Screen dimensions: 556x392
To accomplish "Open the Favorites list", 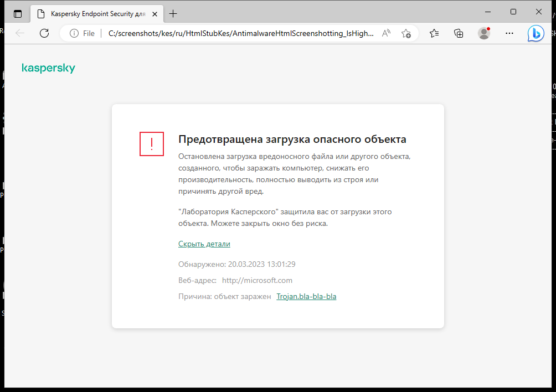I will coord(434,33).
